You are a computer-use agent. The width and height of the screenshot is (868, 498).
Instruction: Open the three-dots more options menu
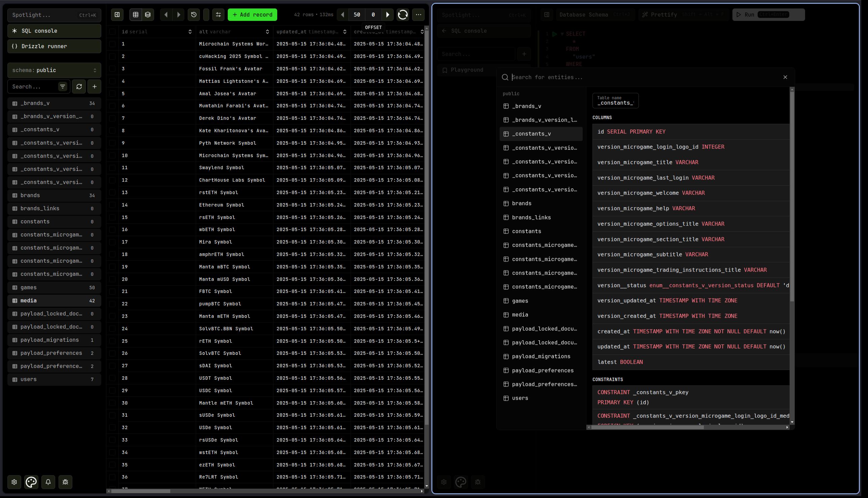[419, 15]
